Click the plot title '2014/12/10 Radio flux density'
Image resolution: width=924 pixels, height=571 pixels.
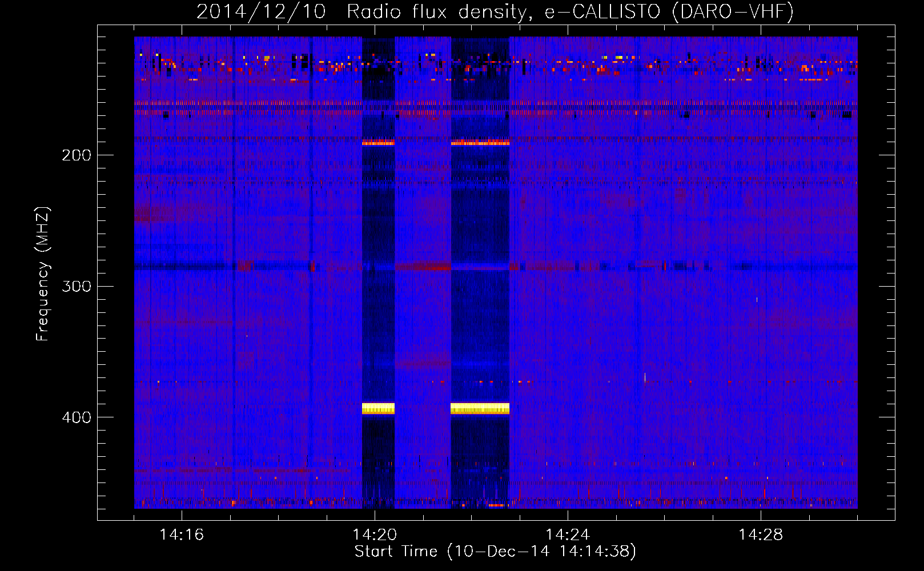[495, 11]
